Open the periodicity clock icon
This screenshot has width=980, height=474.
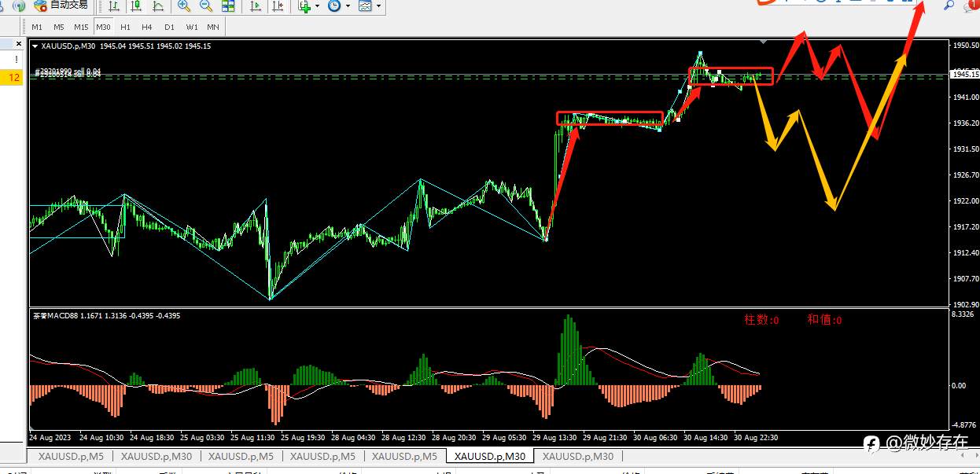click(x=334, y=6)
